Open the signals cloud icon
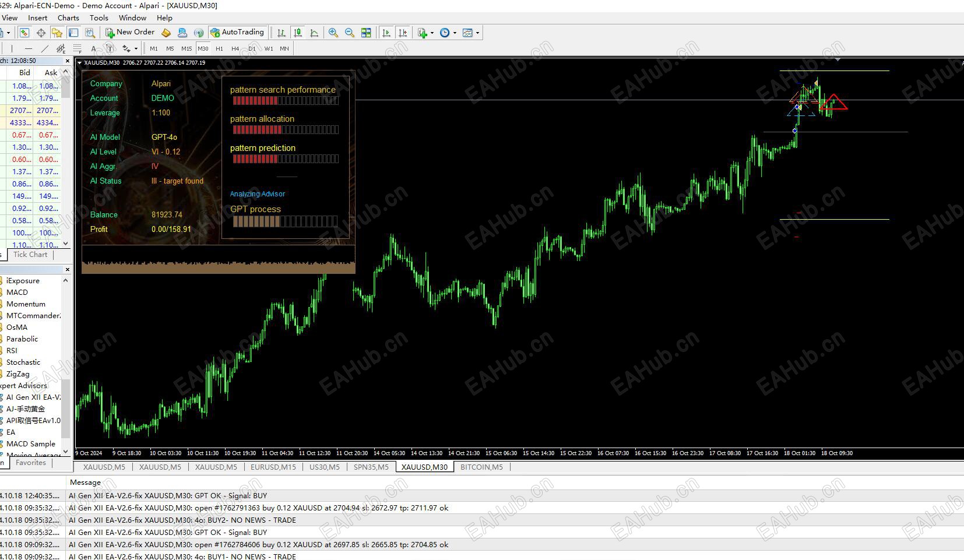The height and width of the screenshot is (560, 964). click(182, 33)
